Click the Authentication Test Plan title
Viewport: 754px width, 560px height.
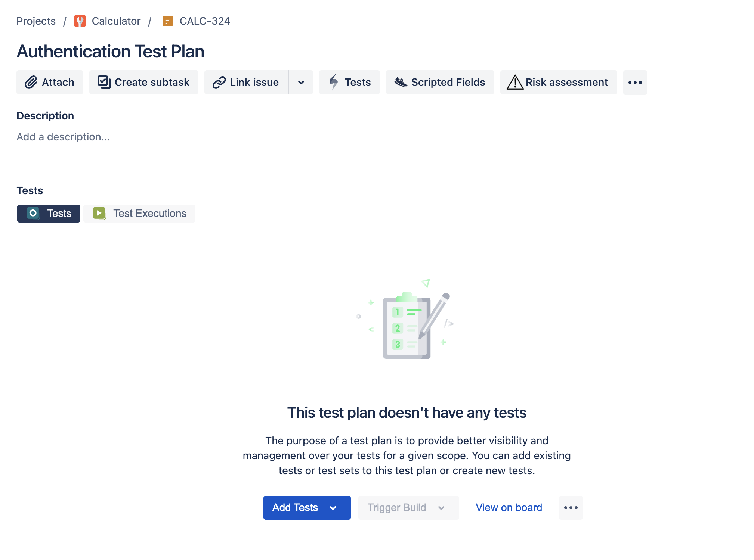110,52
